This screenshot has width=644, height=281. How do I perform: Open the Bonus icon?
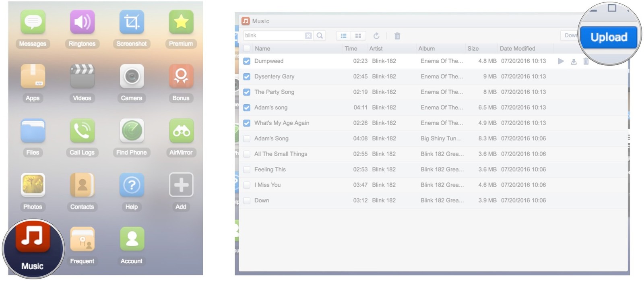pyautogui.click(x=181, y=76)
